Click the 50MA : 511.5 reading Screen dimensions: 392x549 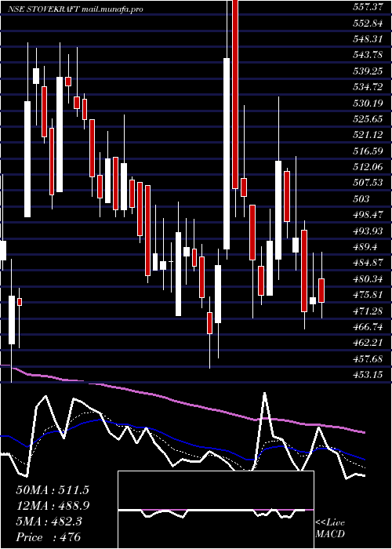53,490
